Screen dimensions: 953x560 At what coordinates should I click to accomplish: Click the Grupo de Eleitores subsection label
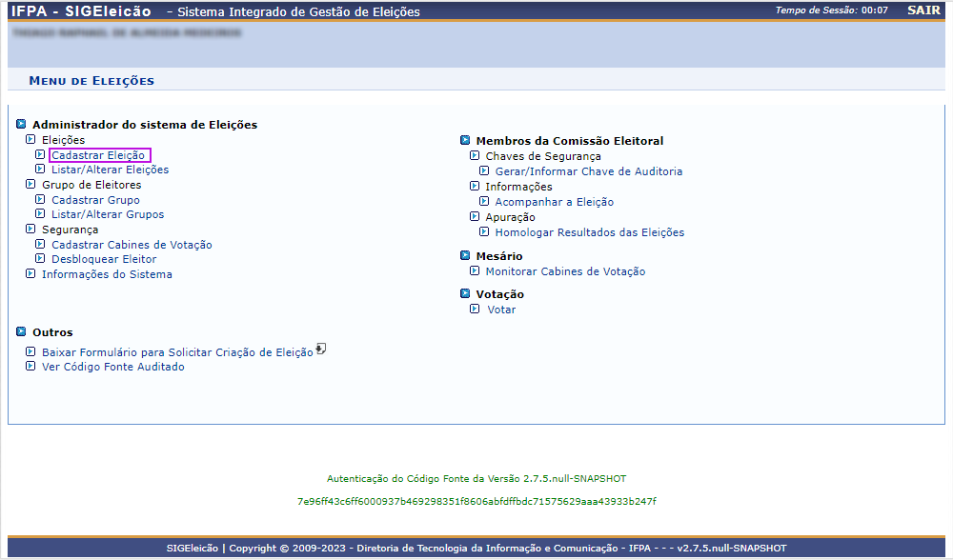point(91,186)
